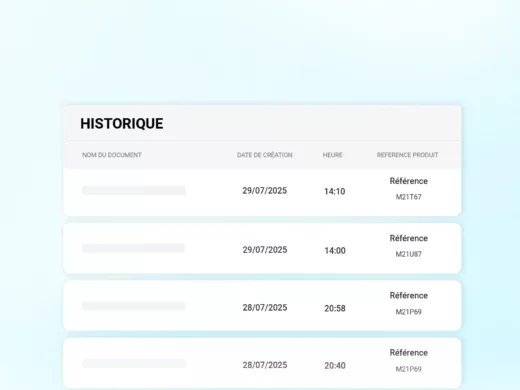Select the NOM DU DOCUMENT column header
The width and height of the screenshot is (520, 390).
pos(112,155)
